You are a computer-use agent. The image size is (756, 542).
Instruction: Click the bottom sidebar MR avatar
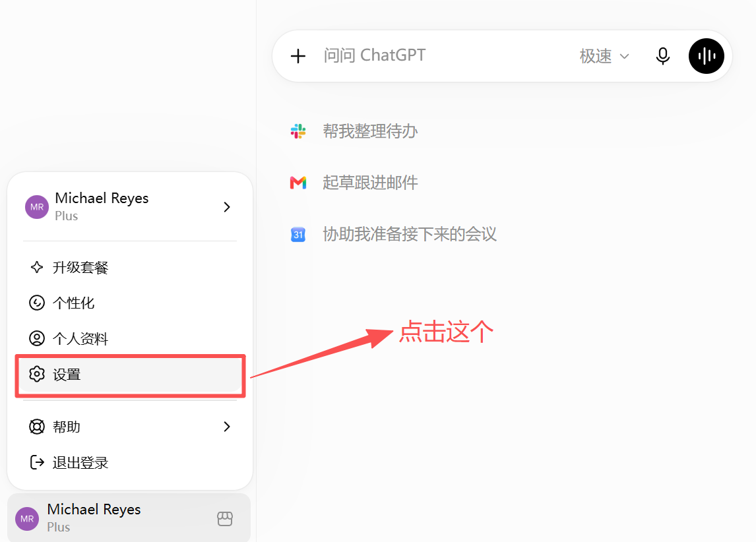[x=27, y=519]
